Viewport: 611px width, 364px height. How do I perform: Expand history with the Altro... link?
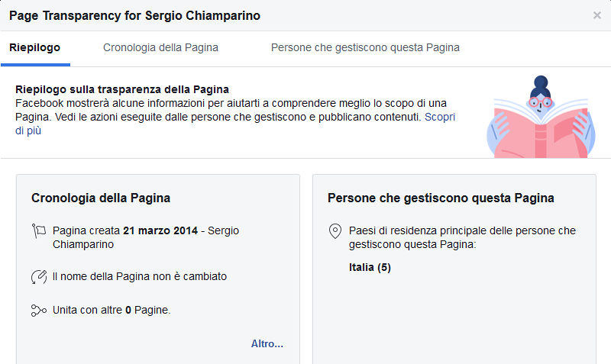click(x=267, y=343)
